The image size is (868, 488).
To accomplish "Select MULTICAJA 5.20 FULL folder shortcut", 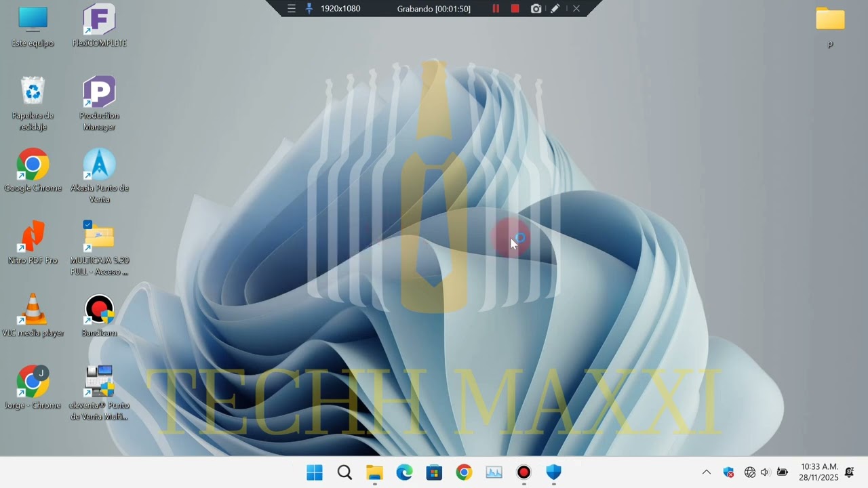I will coord(99,248).
